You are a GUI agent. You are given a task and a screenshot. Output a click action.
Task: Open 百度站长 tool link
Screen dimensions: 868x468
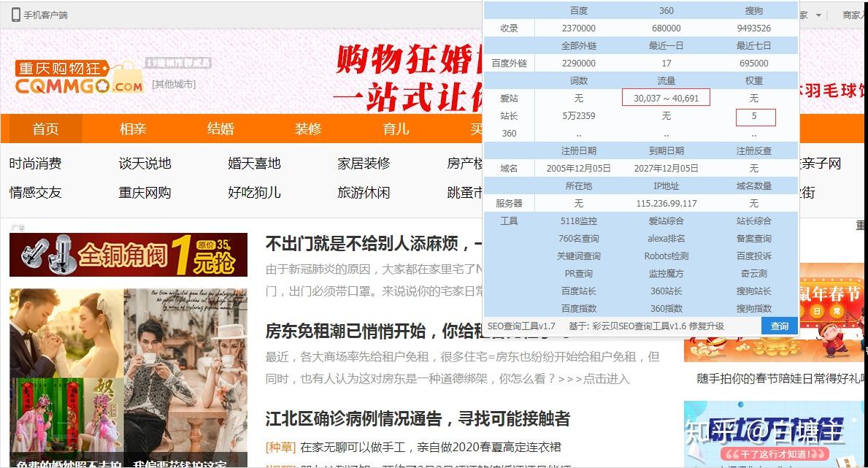pyautogui.click(x=578, y=291)
